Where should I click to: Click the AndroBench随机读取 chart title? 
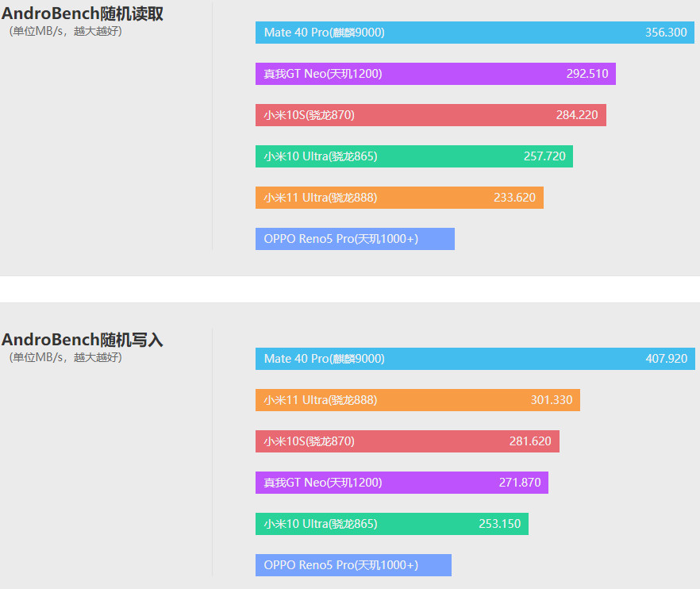pos(83,13)
